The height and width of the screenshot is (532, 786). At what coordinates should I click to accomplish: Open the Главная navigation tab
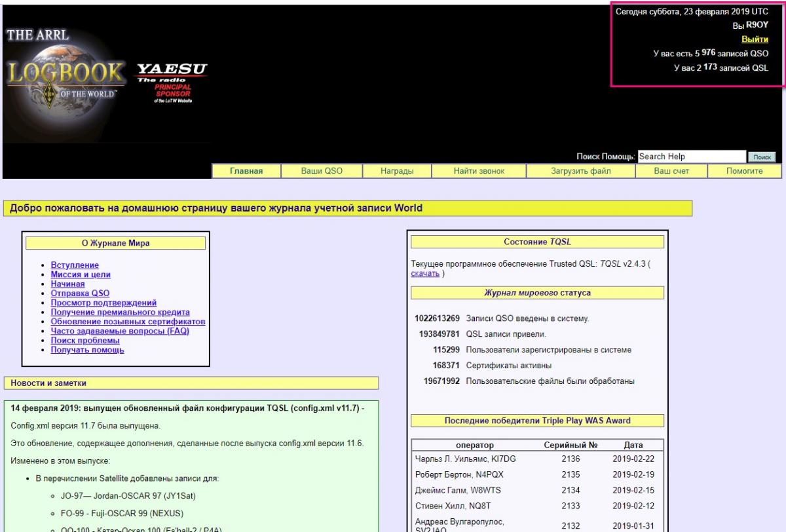[x=246, y=171]
